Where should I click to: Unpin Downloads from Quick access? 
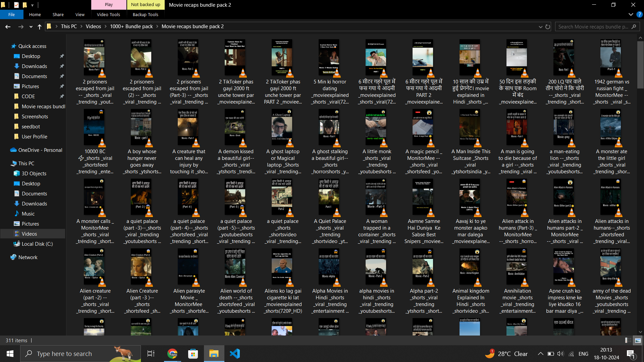(62, 66)
